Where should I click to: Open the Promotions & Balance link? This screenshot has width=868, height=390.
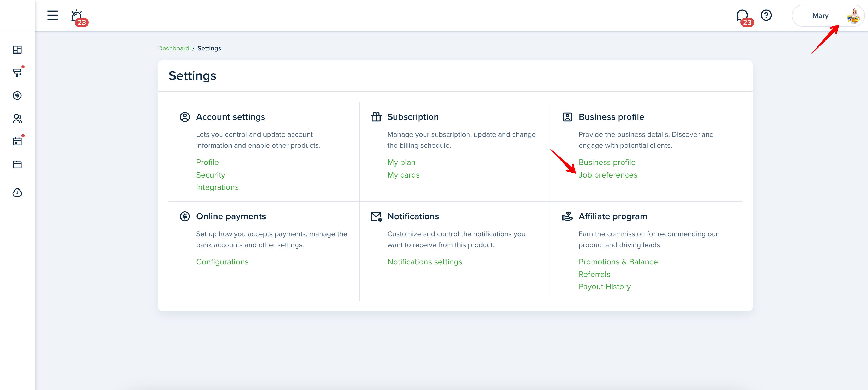click(x=618, y=262)
